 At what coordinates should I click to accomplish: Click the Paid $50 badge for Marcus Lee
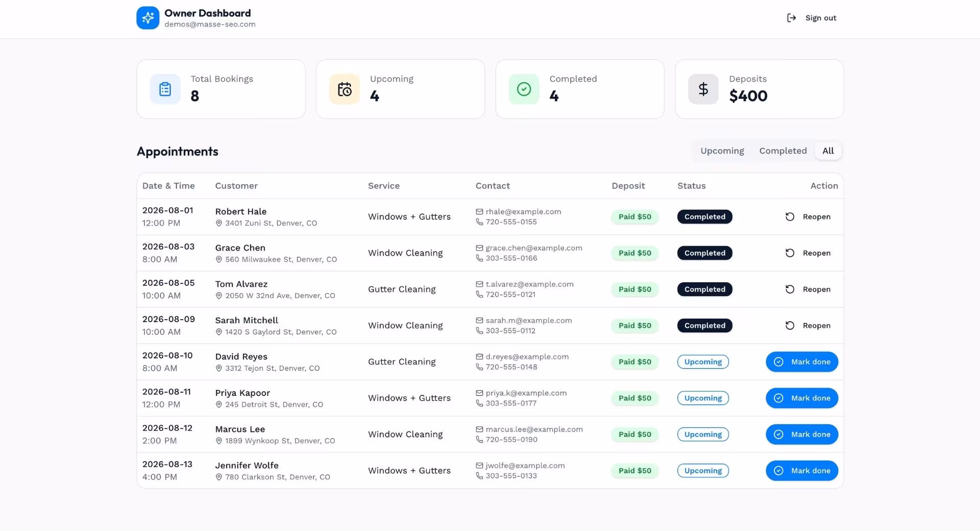pyautogui.click(x=635, y=434)
